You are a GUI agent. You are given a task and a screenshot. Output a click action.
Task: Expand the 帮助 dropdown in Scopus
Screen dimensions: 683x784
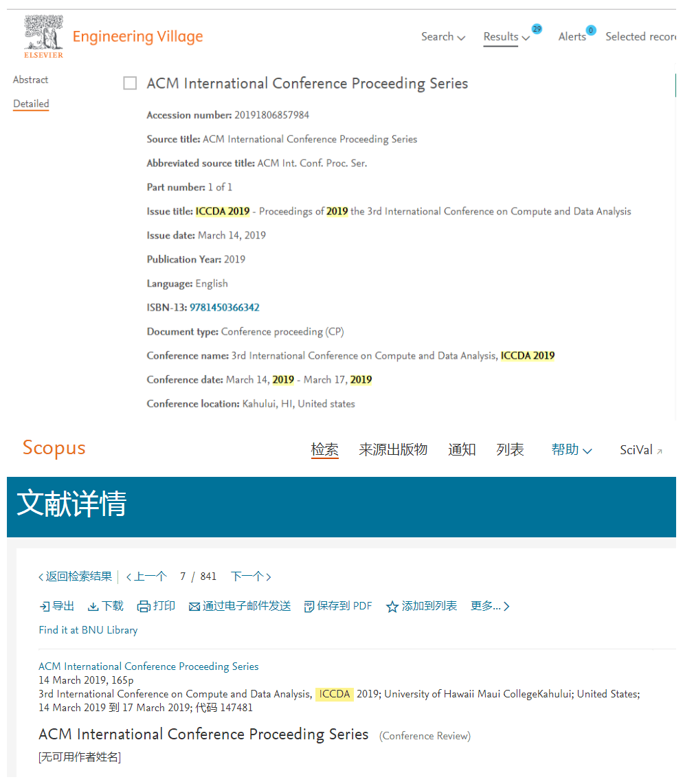(x=572, y=449)
